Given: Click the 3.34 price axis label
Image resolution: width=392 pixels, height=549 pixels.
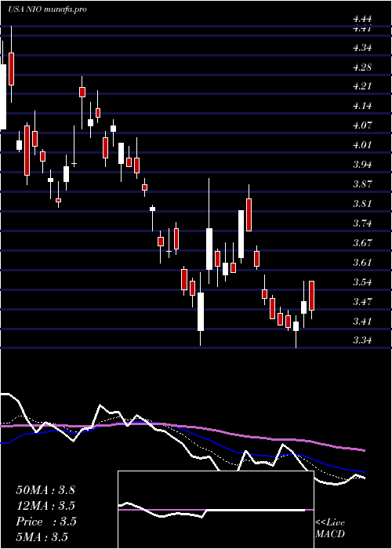Looking at the screenshot, I should point(362,340).
